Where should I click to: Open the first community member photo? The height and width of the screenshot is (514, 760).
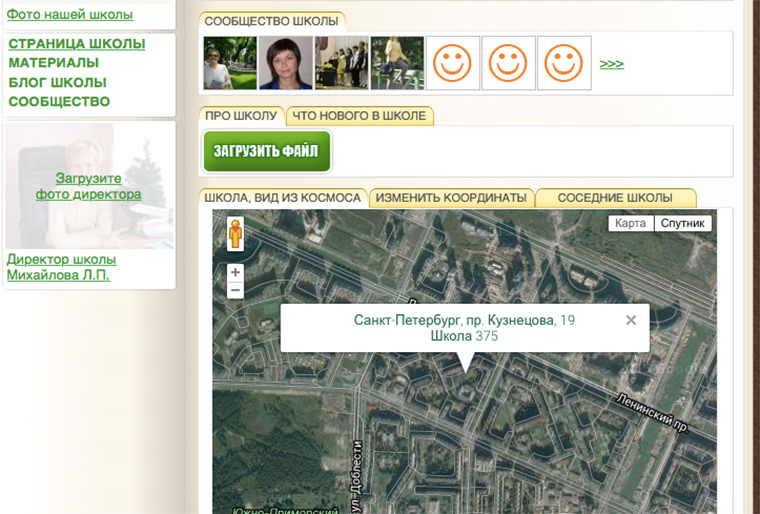point(230,63)
